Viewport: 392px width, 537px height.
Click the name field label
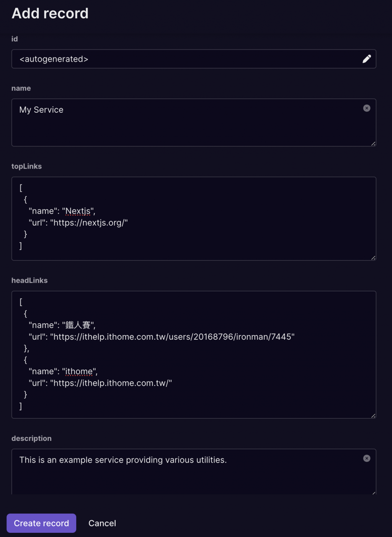[21, 88]
